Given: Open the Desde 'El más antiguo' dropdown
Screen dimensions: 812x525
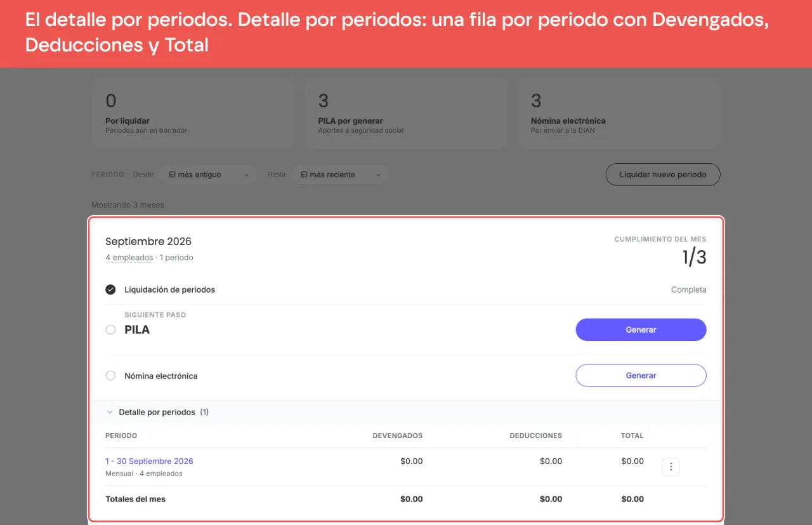Looking at the screenshot, I should 208,175.
